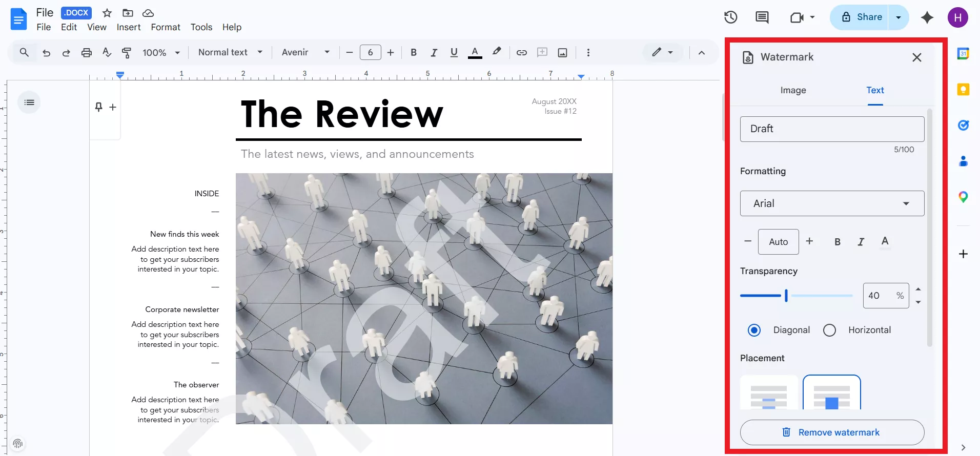This screenshot has width=980, height=456.
Task: Show the document outline
Action: (x=29, y=102)
